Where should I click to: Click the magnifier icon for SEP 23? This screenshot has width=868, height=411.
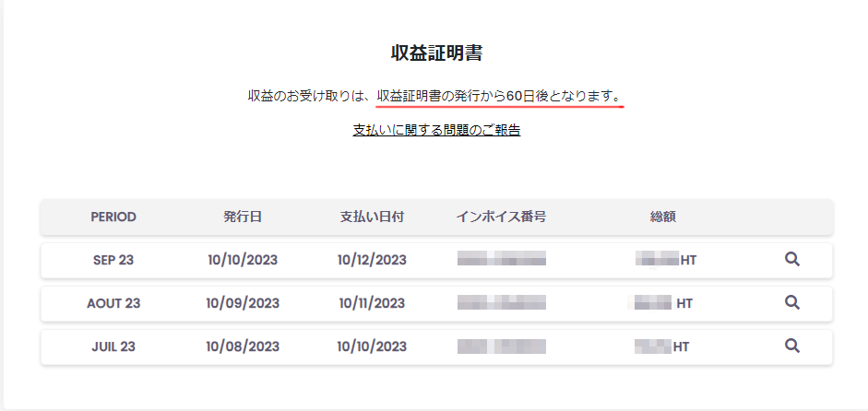(791, 260)
